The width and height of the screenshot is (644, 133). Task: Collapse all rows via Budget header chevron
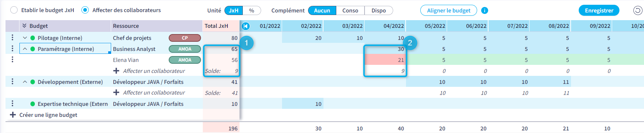[x=25, y=26]
